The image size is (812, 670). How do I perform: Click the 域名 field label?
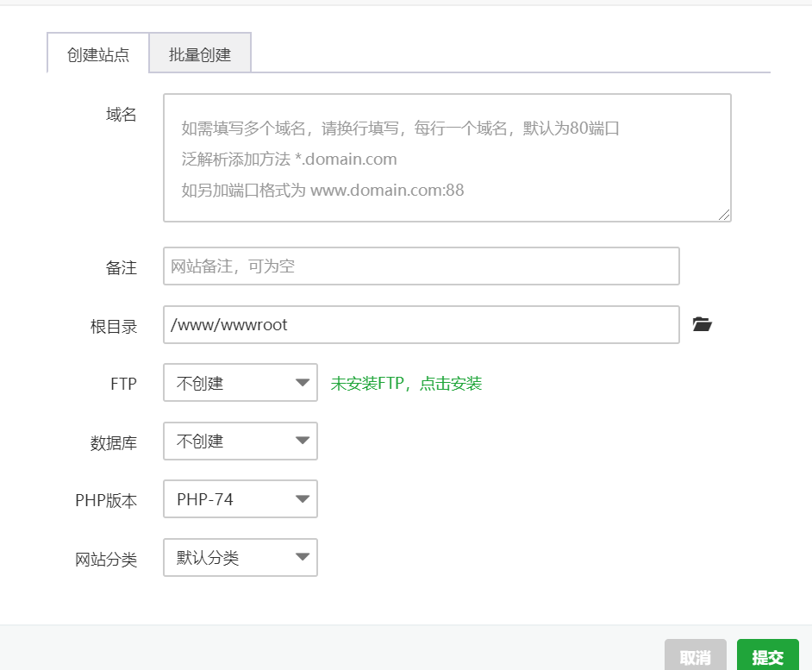coord(120,114)
